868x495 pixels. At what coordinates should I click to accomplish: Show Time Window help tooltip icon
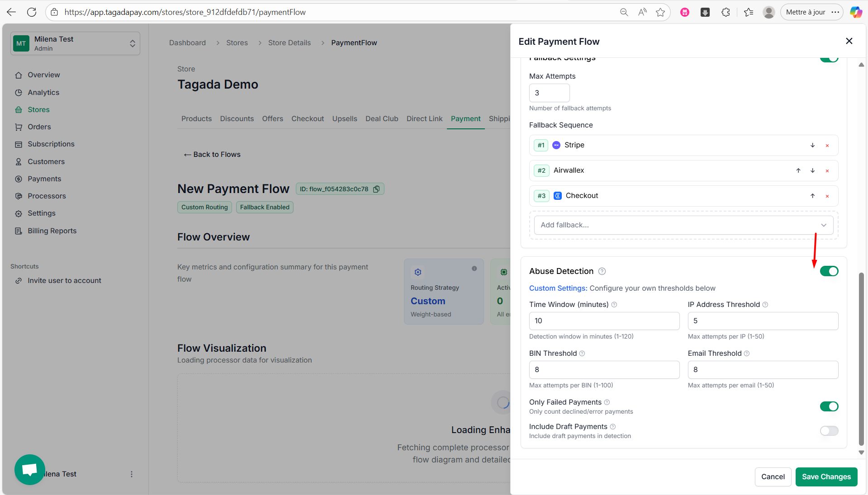(614, 305)
